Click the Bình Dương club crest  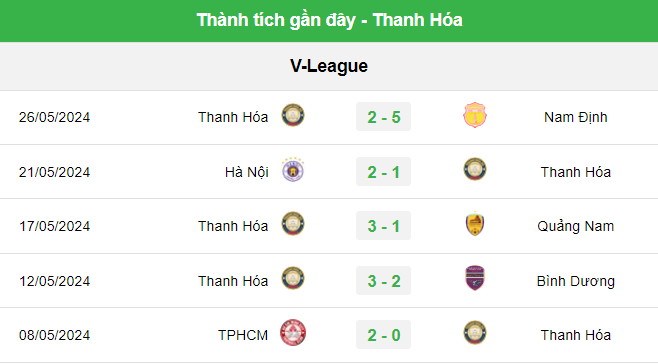(475, 278)
